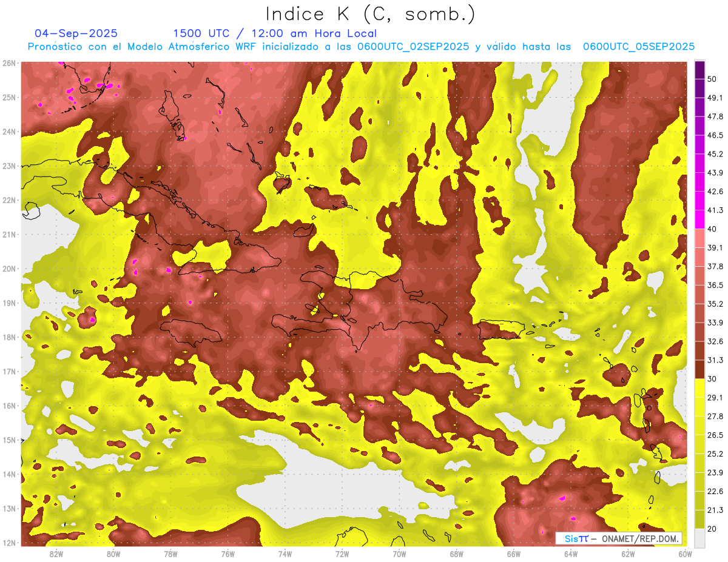Click the '78W' longitude axis label
The height and width of the screenshot is (562, 728).
[x=170, y=554]
